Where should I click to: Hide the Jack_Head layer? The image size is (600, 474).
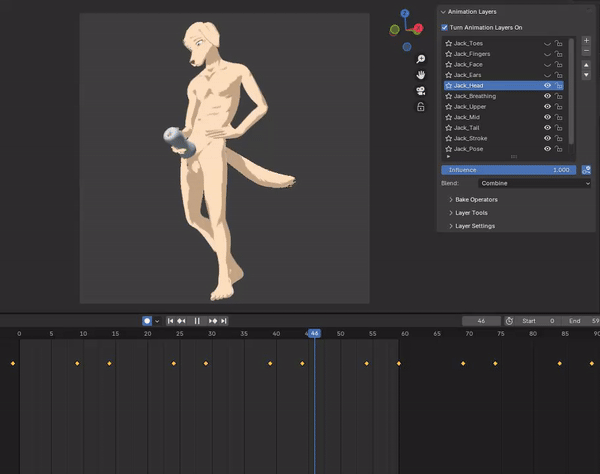coord(547,85)
